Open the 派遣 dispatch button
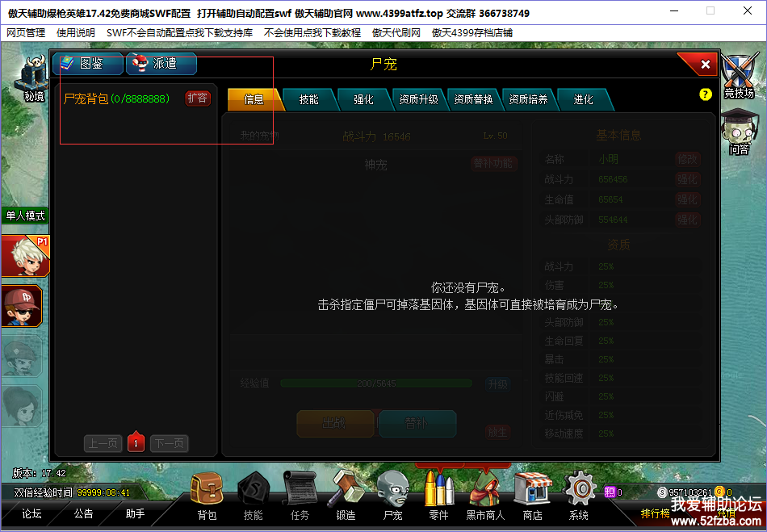 pyautogui.click(x=161, y=64)
